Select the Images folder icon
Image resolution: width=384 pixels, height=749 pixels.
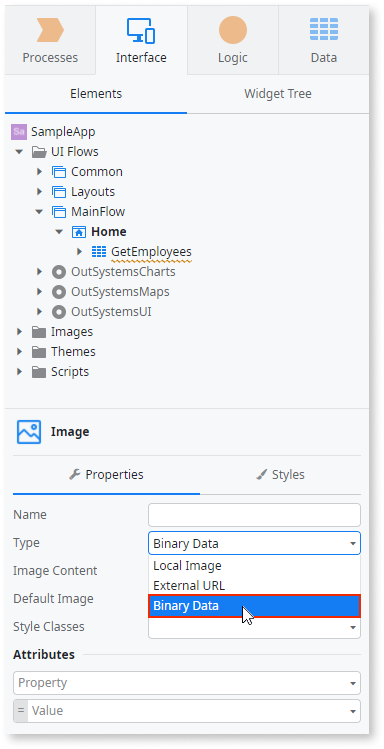39,332
